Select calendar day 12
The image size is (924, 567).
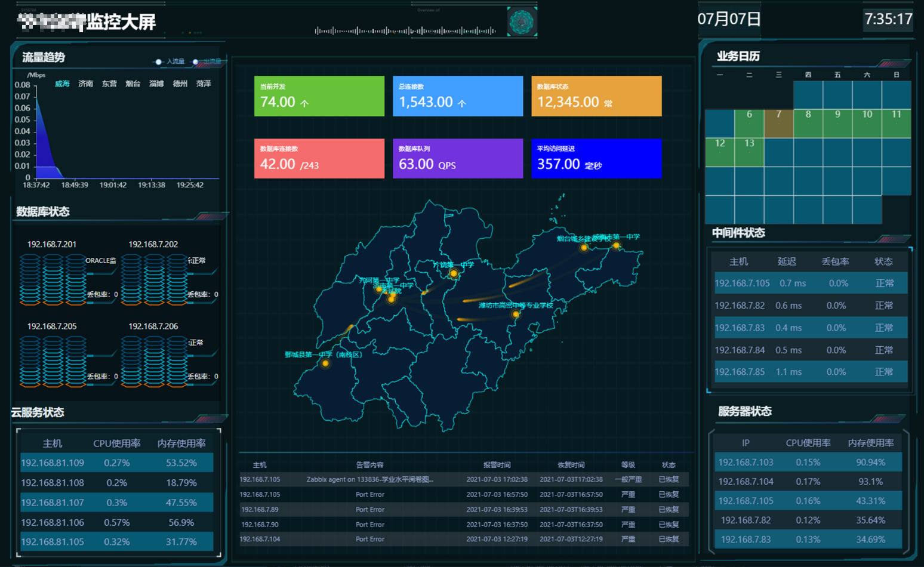tap(720, 152)
